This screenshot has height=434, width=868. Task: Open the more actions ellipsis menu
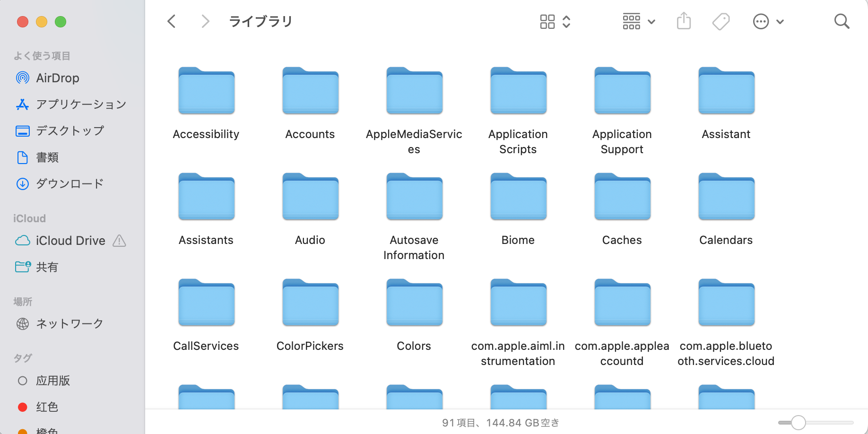pyautogui.click(x=768, y=21)
